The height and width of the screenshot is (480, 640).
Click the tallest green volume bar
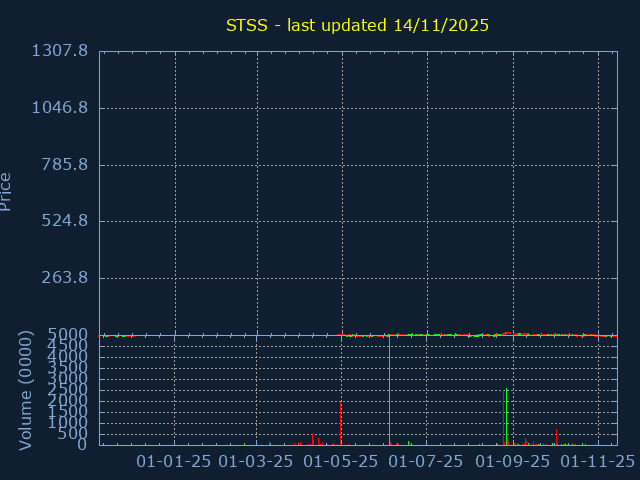[506, 417]
